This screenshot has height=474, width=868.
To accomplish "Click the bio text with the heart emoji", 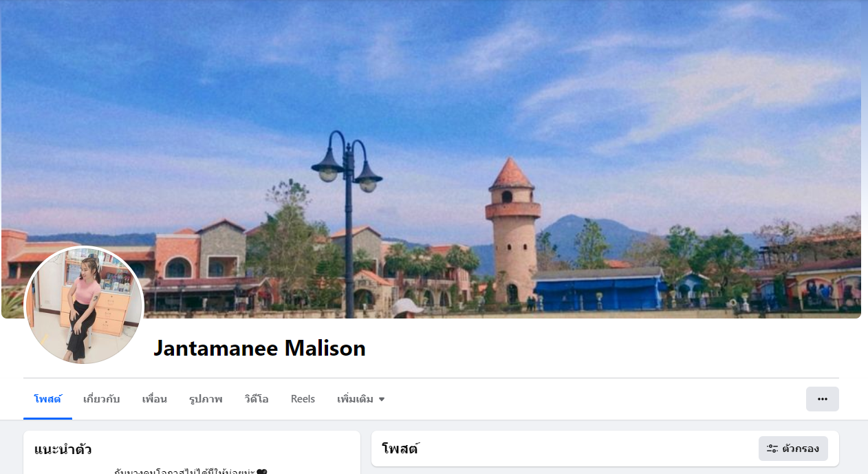I will [x=191, y=471].
